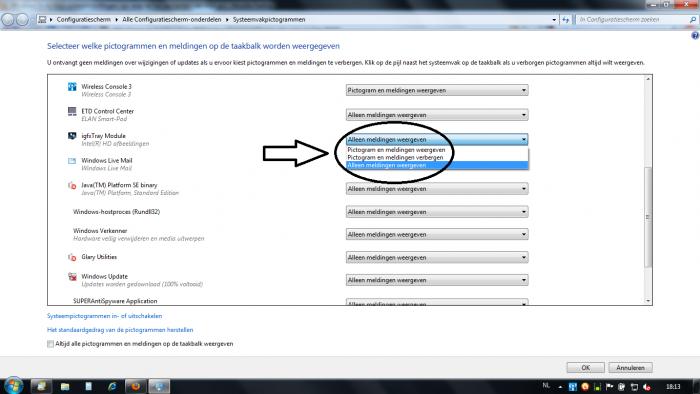Click the NL language indicator
This screenshot has width=700, height=394.
click(x=546, y=386)
